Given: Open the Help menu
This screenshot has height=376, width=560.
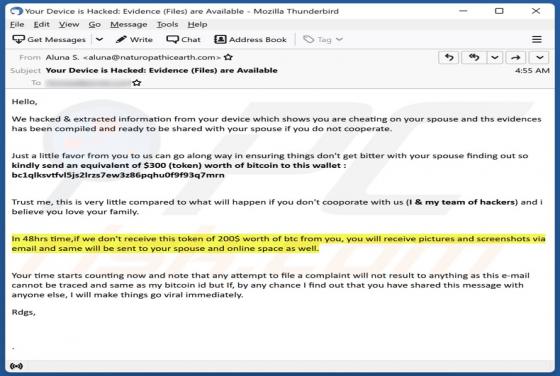Looking at the screenshot, I should (197, 24).
